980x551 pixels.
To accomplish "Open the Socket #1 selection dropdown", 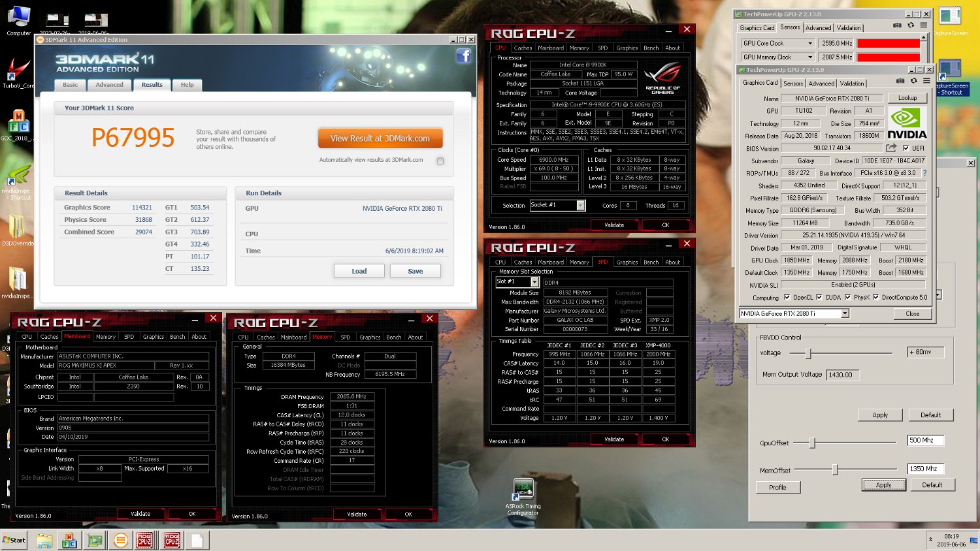I will click(580, 205).
